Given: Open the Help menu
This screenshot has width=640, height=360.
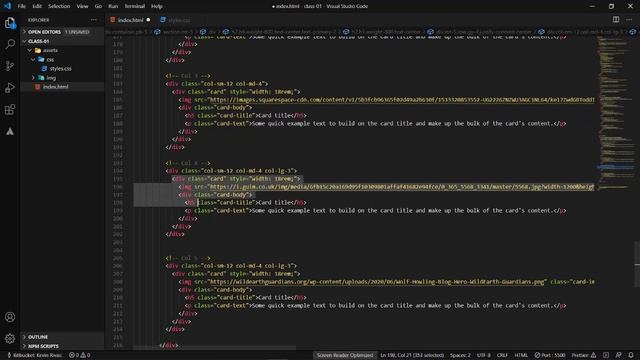Looking at the screenshot, I should (x=157, y=6).
